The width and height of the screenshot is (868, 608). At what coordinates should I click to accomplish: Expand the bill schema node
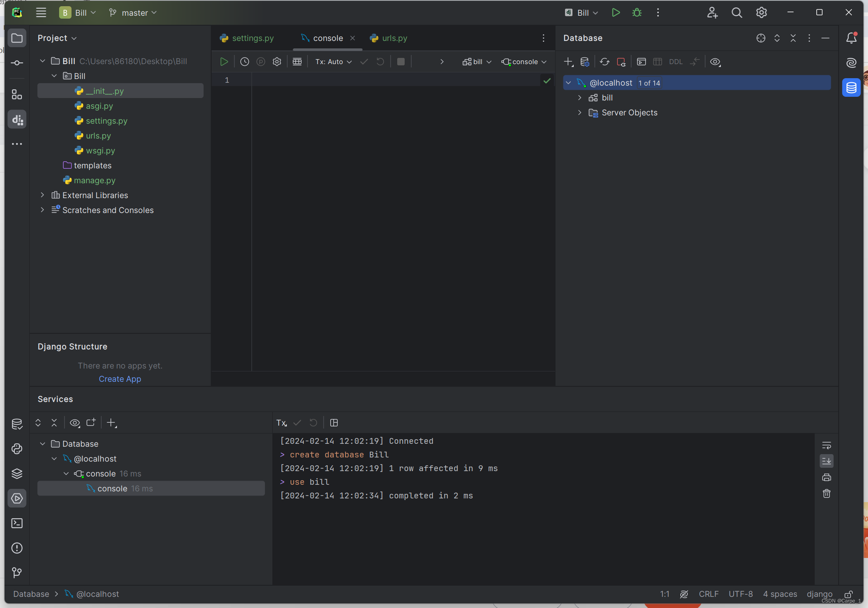coord(579,98)
